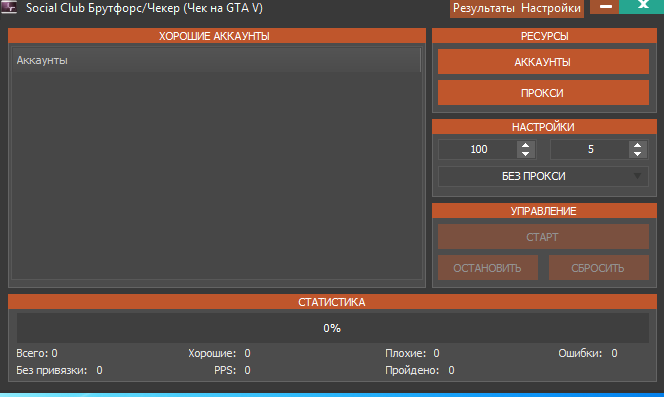Viewport: 664px width, 397px height.
Task: Click the window title text
Action: [x=144, y=8]
